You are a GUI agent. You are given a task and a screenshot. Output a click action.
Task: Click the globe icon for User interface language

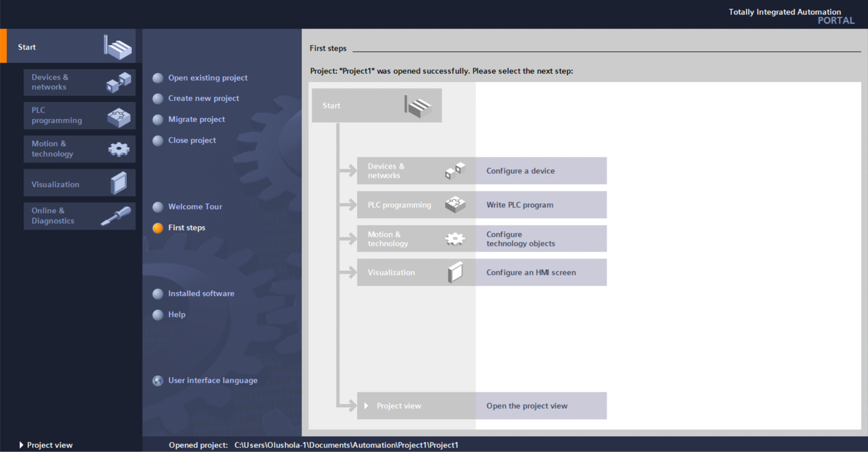point(158,380)
